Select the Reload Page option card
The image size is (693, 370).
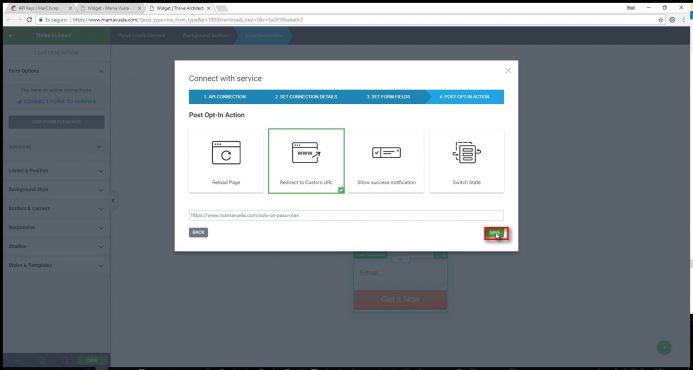(x=226, y=161)
